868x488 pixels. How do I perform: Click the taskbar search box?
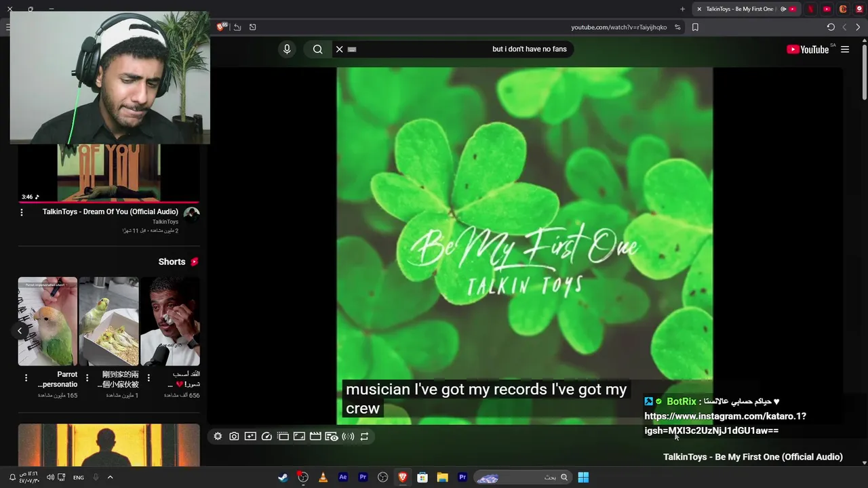point(521,477)
